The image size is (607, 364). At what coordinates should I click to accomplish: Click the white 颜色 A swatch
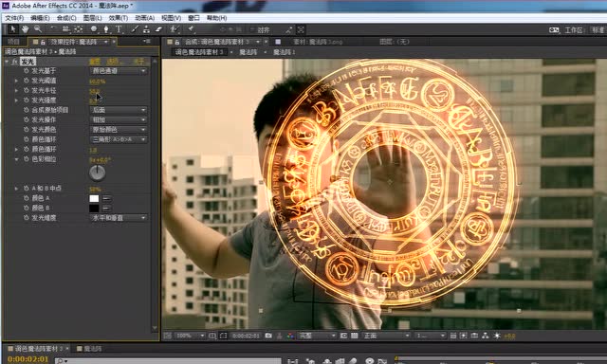(94, 198)
